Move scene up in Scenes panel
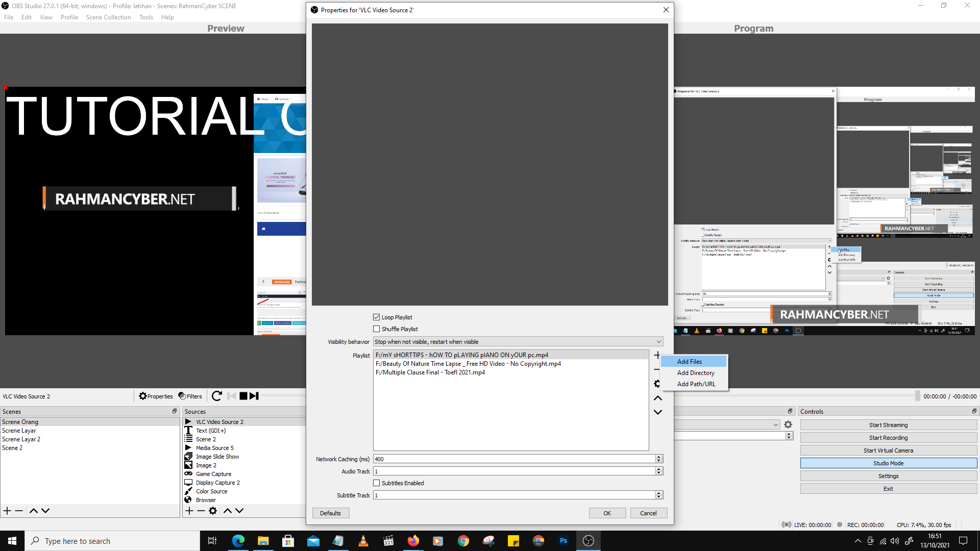The height and width of the screenshot is (551, 980). [34, 511]
